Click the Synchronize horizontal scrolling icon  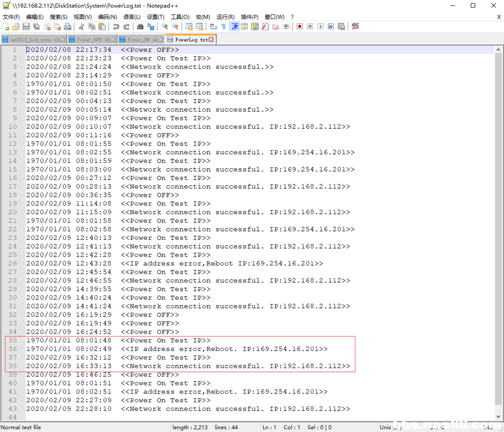199,27
